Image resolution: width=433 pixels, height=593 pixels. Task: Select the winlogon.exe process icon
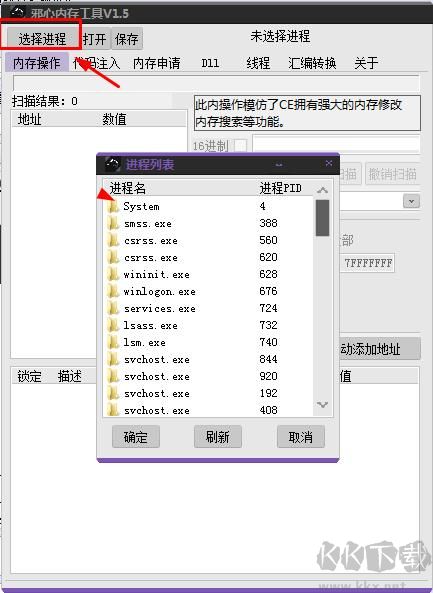click(113, 292)
